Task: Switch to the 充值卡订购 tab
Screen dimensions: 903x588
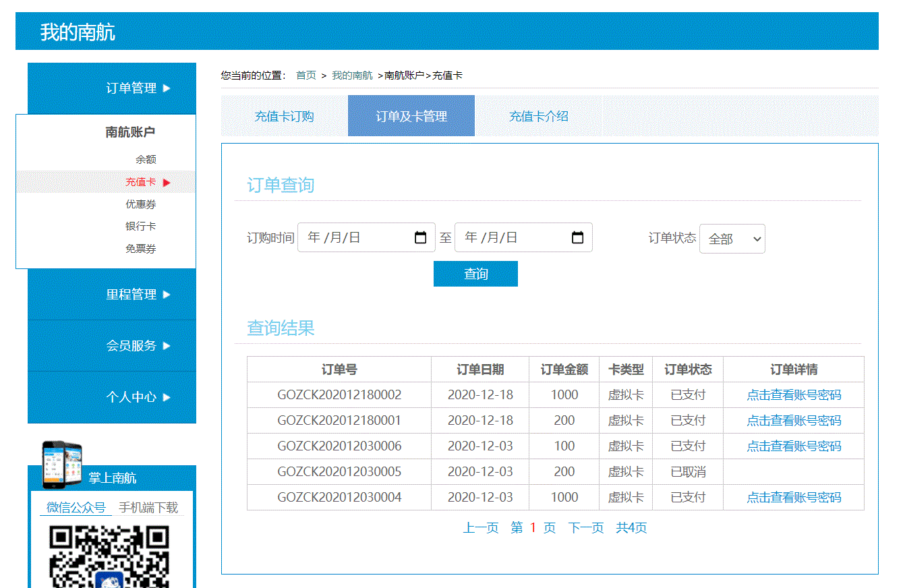Action: click(x=284, y=116)
